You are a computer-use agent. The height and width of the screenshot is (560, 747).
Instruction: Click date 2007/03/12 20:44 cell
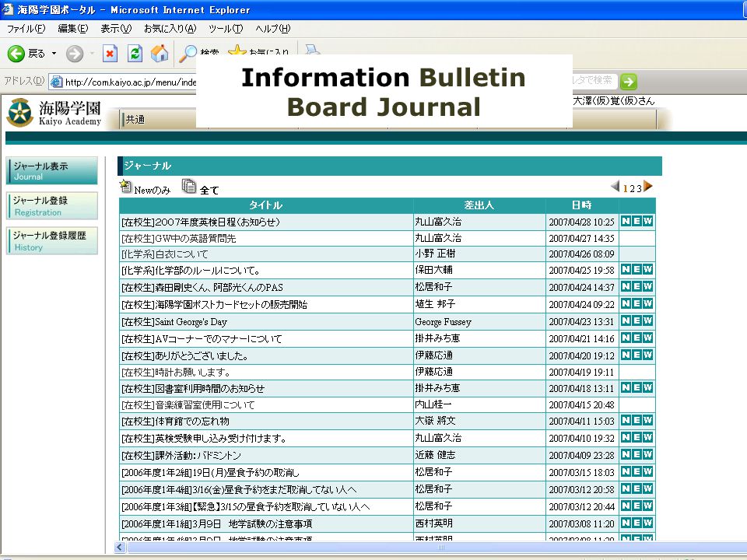(x=582, y=506)
